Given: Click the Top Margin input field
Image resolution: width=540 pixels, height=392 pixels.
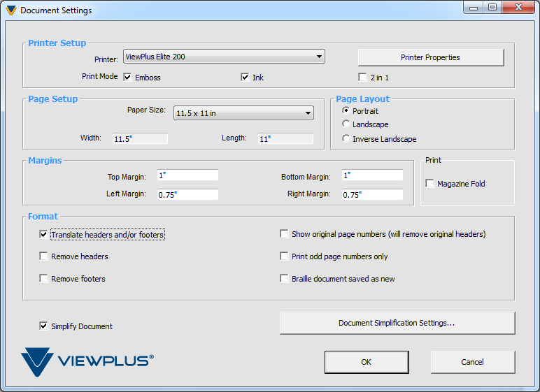Looking at the screenshot, I should (x=187, y=175).
